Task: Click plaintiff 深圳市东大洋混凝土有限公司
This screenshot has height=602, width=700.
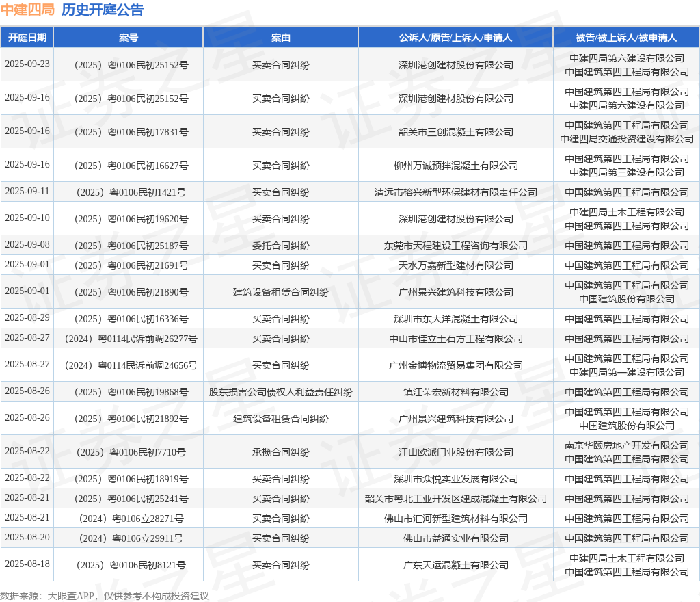Action: 456,319
